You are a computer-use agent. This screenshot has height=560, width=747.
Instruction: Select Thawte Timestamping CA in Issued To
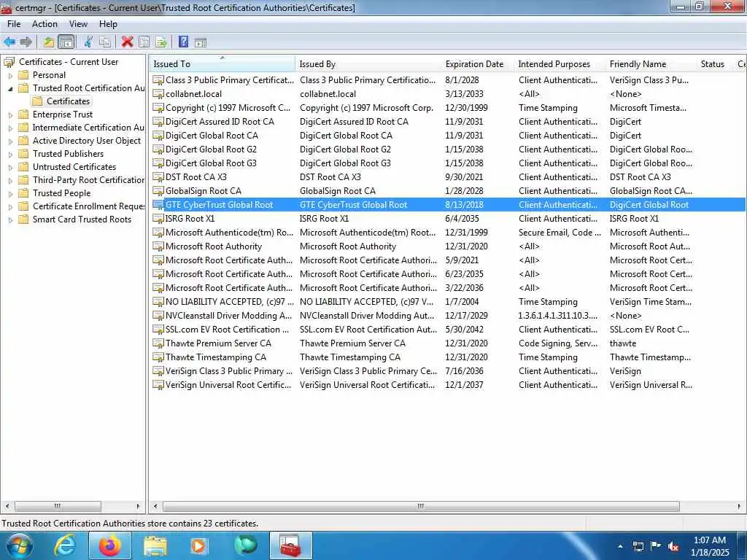pyautogui.click(x=216, y=357)
